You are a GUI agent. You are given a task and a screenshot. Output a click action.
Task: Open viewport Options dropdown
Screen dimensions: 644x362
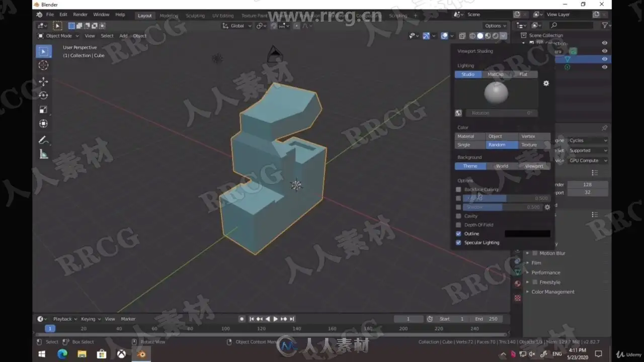(x=496, y=26)
